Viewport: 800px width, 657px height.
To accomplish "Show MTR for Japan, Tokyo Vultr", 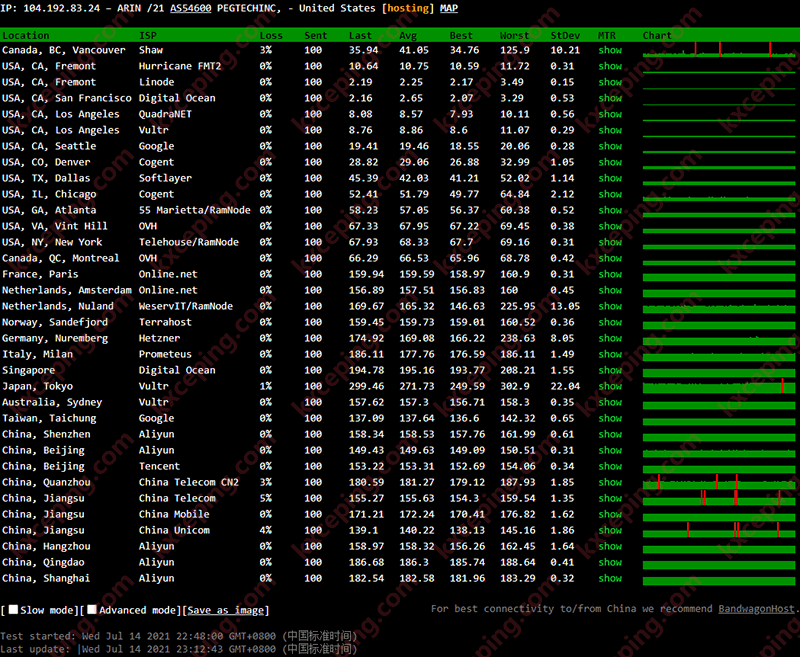I will (x=610, y=386).
